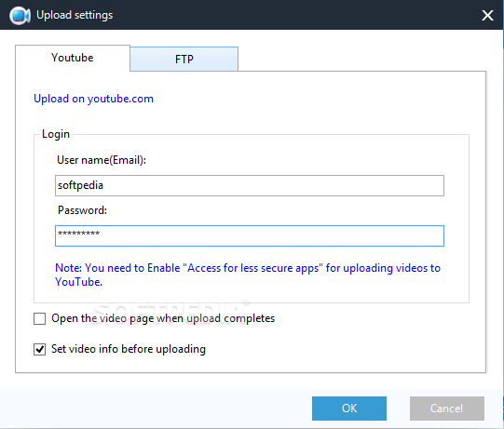Switch to the Youtube tab
This screenshot has width=504, height=429.
pyautogui.click(x=73, y=58)
